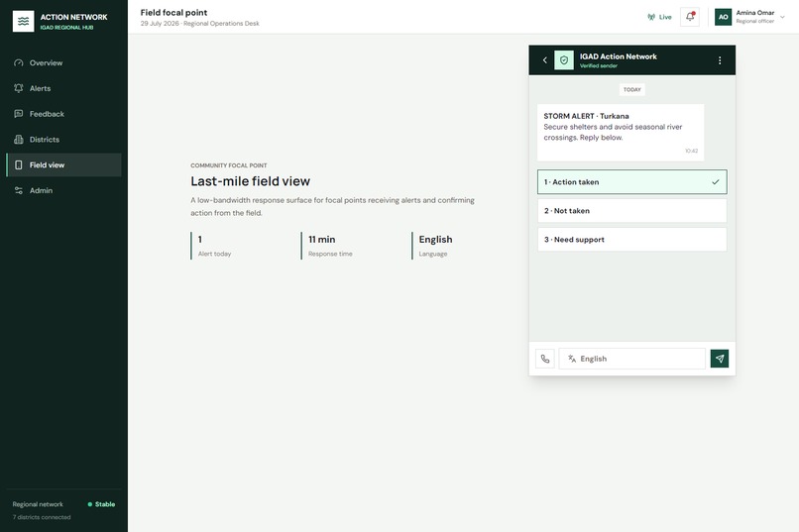Image resolution: width=799 pixels, height=532 pixels.
Task: Open the Districts section
Action: [63, 140]
